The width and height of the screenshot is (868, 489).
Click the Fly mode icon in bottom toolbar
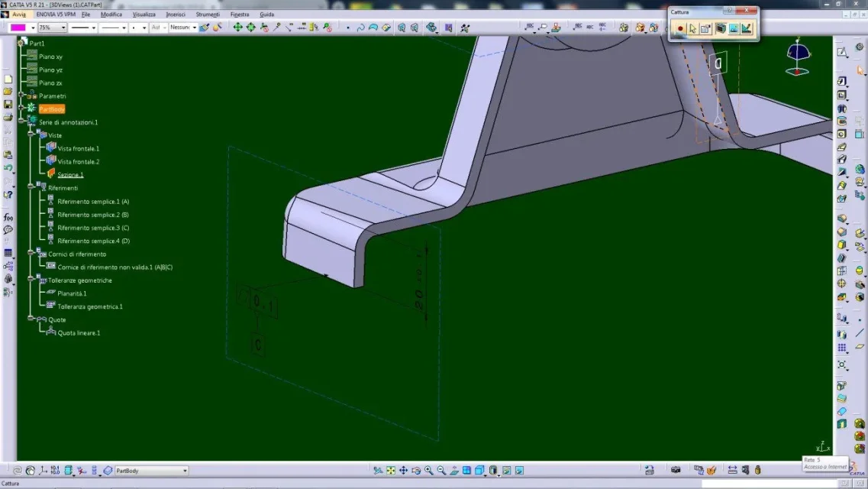(378, 470)
